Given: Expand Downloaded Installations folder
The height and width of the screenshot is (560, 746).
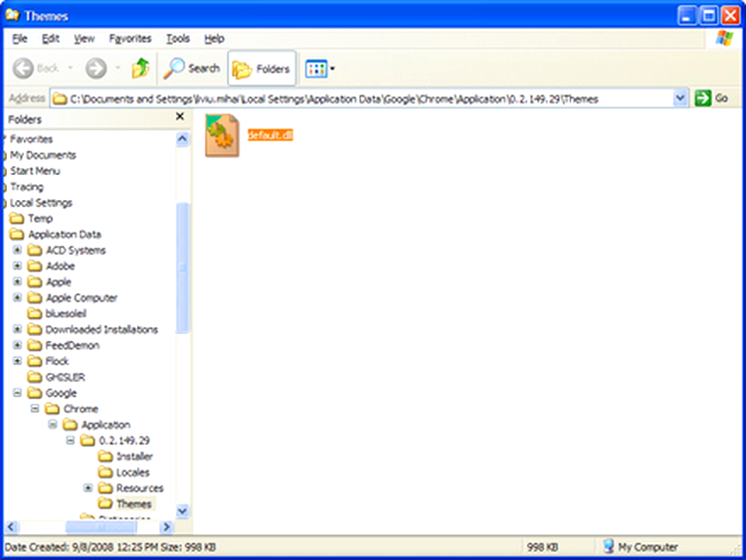Looking at the screenshot, I should click(17, 329).
